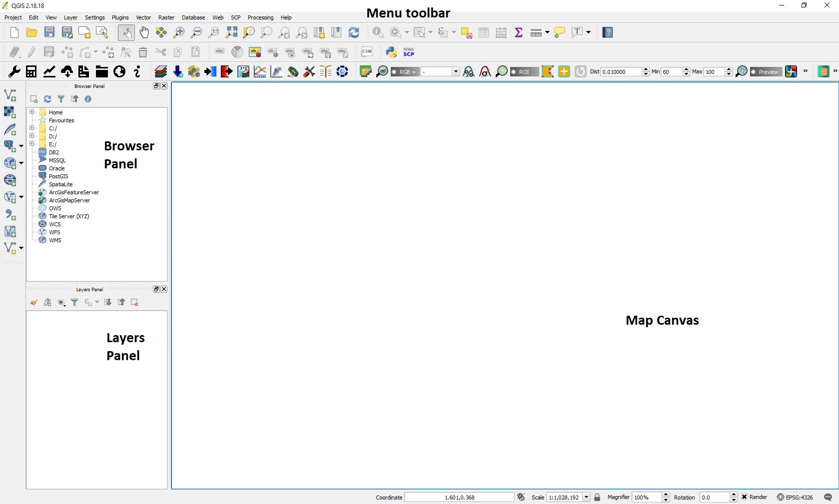
Task: Collapse all items in Browser Panel
Action: click(74, 99)
